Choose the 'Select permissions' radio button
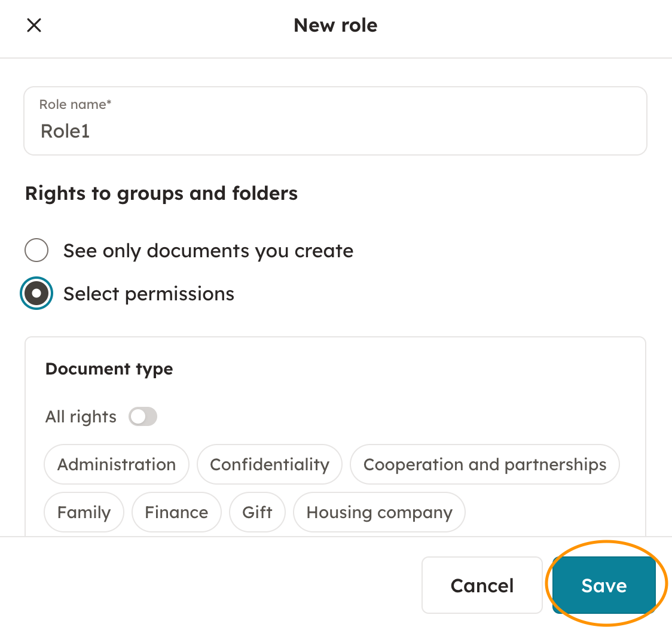The height and width of the screenshot is (627, 672). (x=36, y=294)
